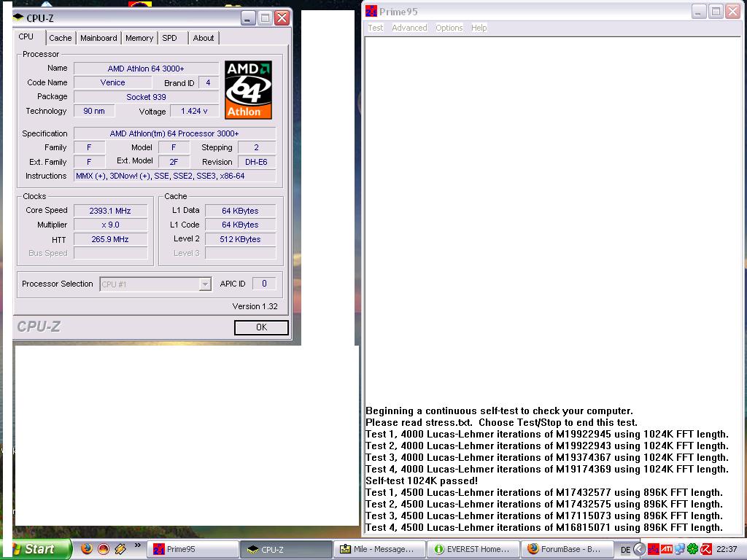
Task: Open the ForumBase Firefox taskbar window
Action: (x=566, y=549)
